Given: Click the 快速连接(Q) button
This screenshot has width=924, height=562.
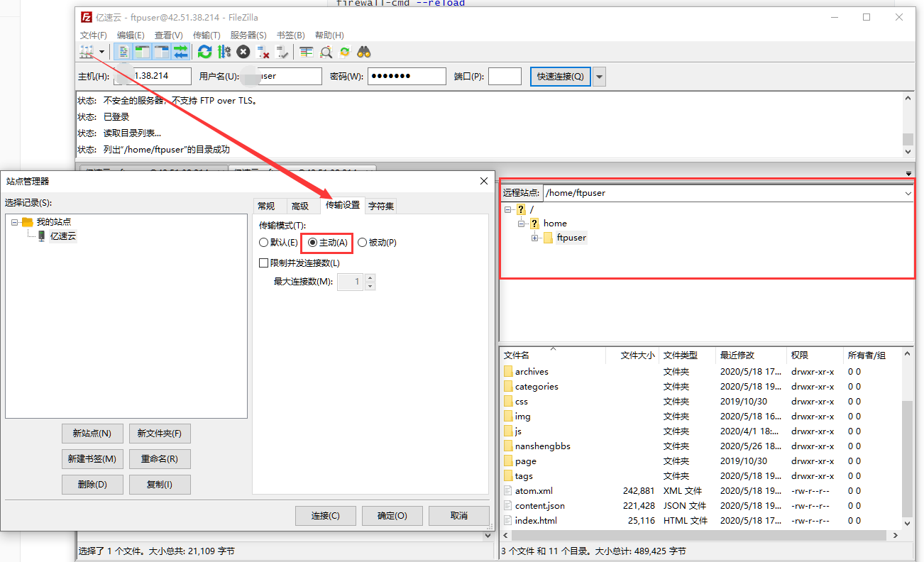Looking at the screenshot, I should (x=561, y=76).
